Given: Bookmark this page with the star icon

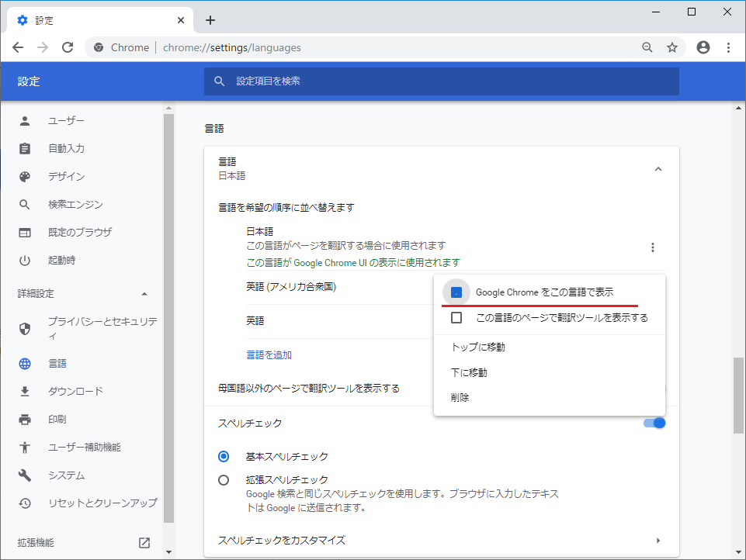Looking at the screenshot, I should click(x=671, y=47).
